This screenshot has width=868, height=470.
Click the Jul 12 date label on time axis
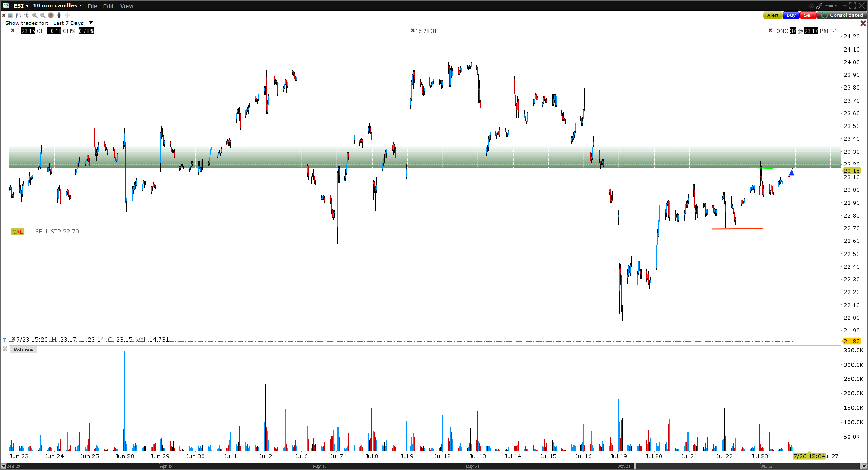pos(442,456)
